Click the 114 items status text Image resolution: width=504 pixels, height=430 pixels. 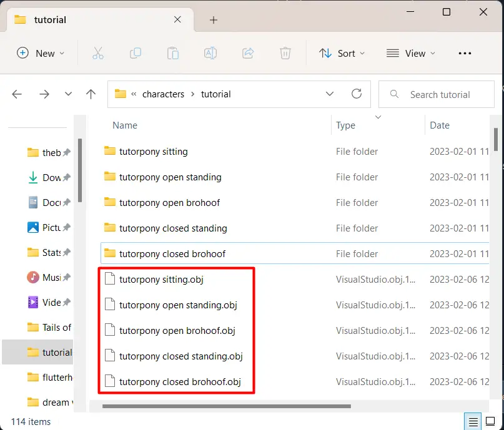click(31, 422)
